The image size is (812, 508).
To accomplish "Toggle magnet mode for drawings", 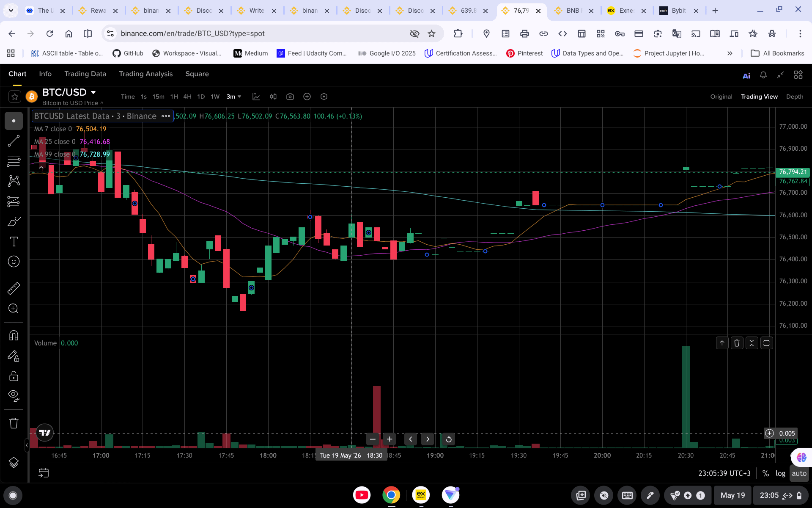I will 14,335.
